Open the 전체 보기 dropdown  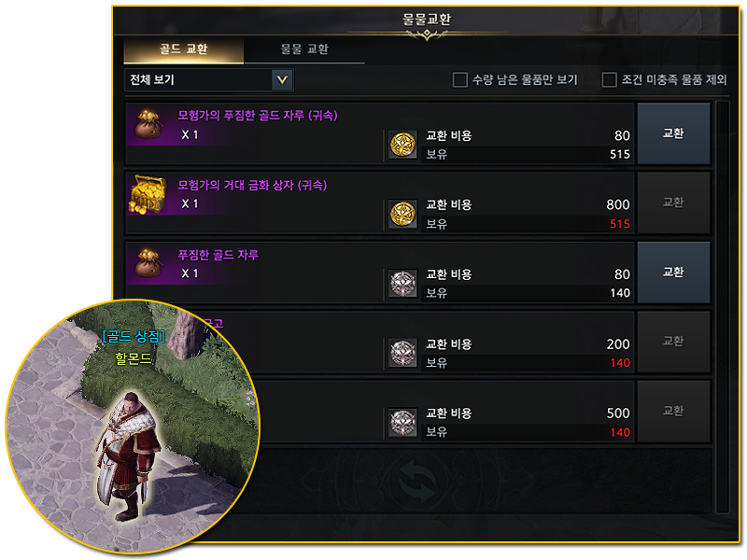208,79
